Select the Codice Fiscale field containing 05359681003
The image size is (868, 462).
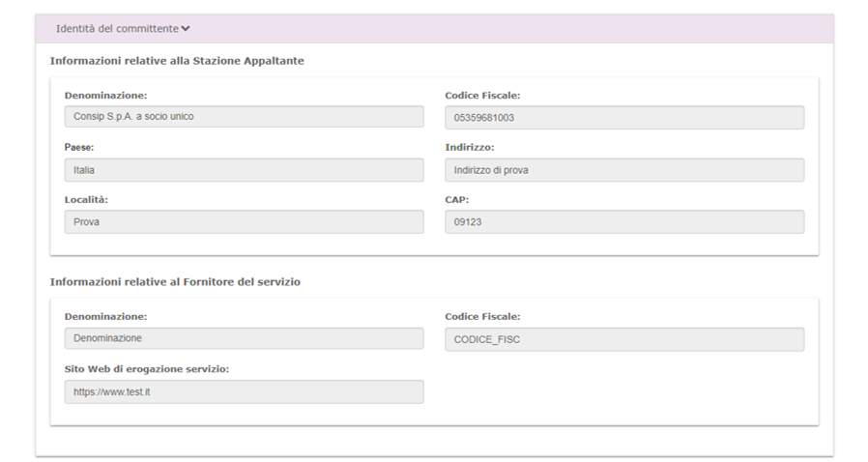point(623,118)
